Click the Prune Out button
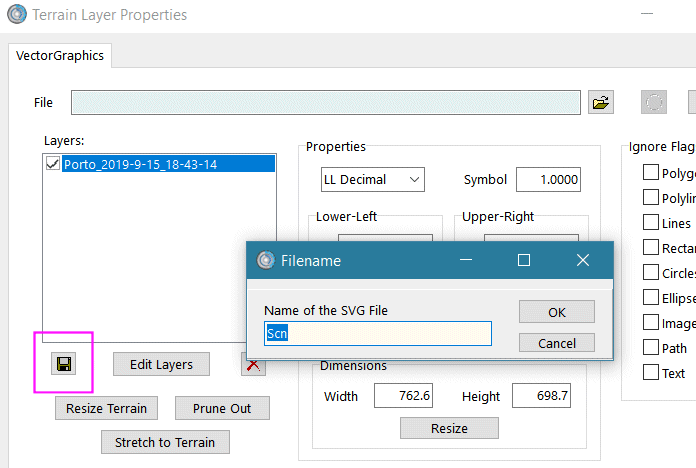The height and width of the screenshot is (468, 696). click(222, 408)
